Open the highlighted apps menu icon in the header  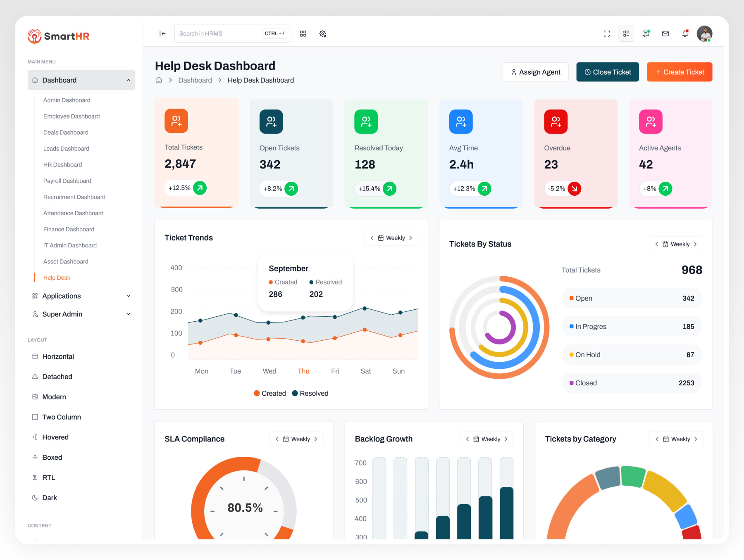tap(626, 34)
